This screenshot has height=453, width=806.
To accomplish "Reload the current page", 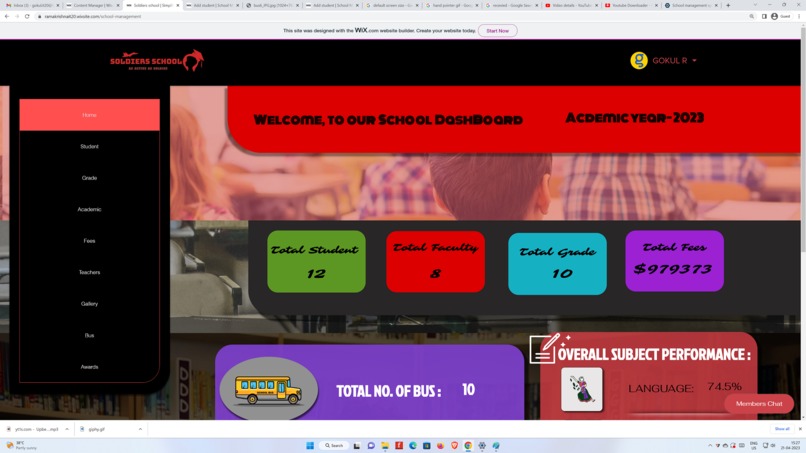I will [x=27, y=16].
